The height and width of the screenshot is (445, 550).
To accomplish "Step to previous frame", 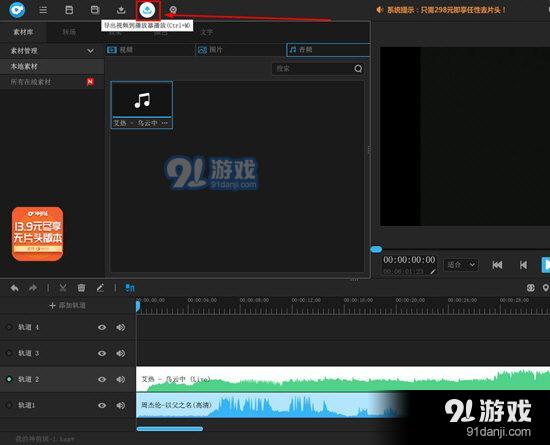I will (523, 265).
